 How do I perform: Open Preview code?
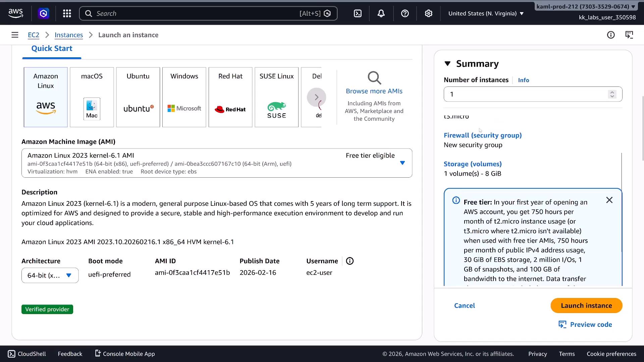click(x=585, y=324)
